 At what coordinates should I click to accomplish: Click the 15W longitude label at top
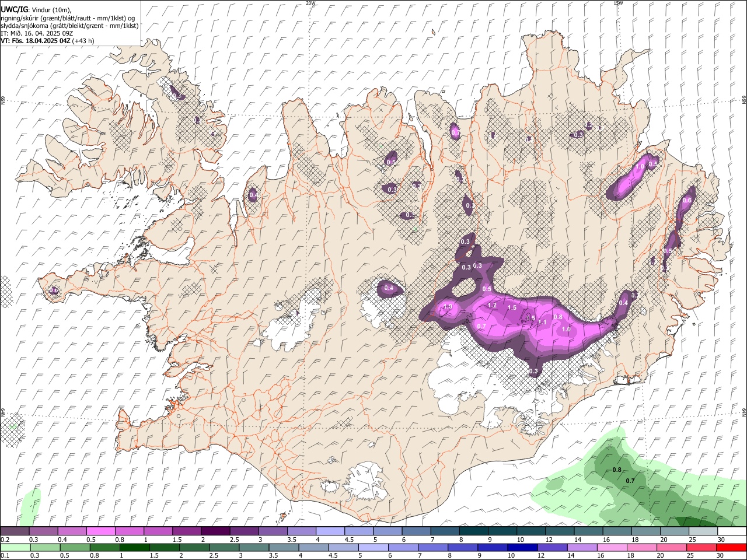pos(619,3)
